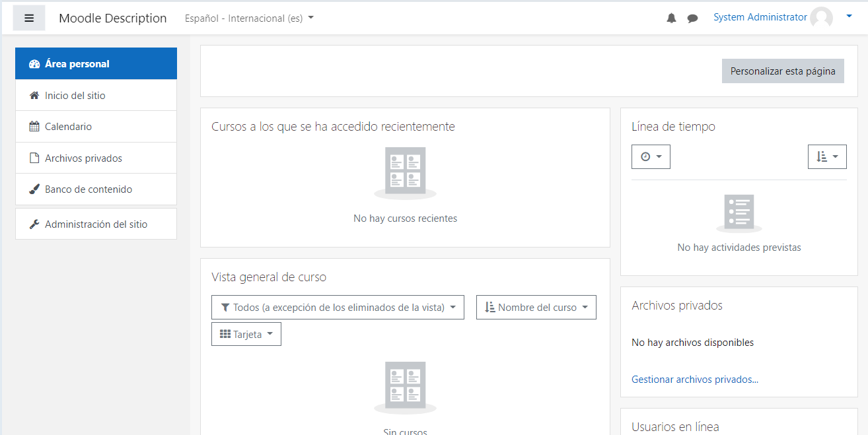This screenshot has height=435, width=868.
Task: Click the paintbrush icon for Banco de contenido
Action: click(x=34, y=189)
